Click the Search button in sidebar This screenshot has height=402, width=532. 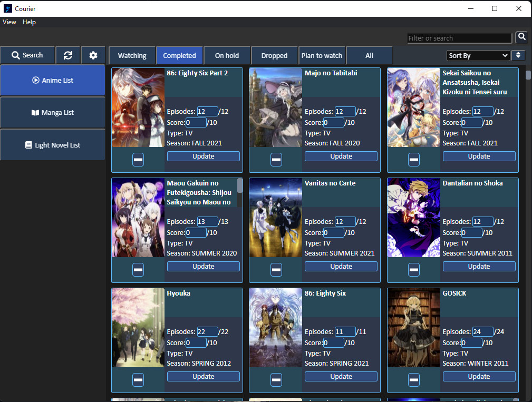[x=27, y=55]
